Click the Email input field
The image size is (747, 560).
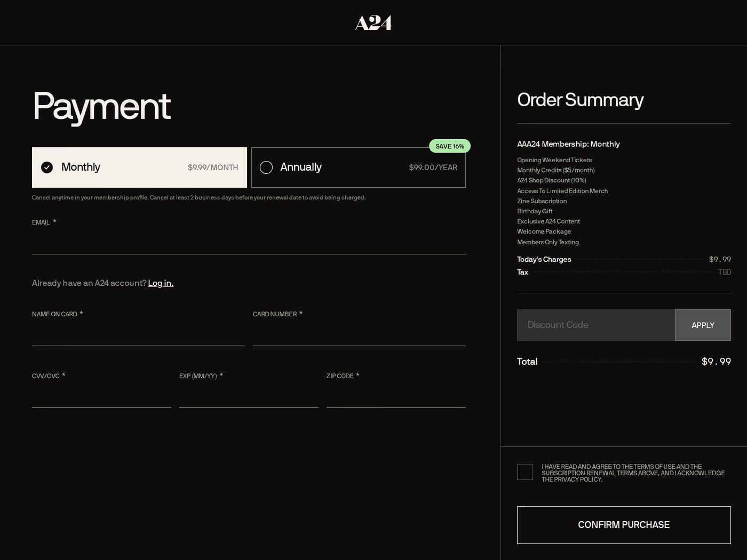point(249,243)
